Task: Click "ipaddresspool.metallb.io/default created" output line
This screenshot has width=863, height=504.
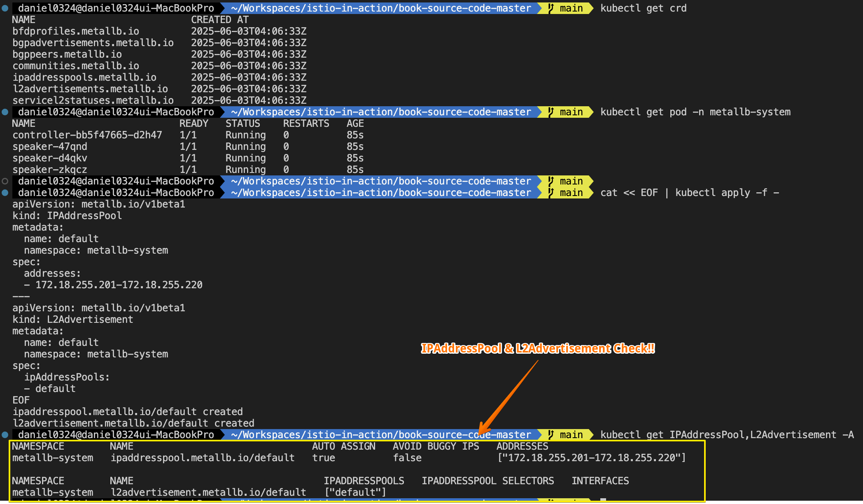Action: (128, 412)
